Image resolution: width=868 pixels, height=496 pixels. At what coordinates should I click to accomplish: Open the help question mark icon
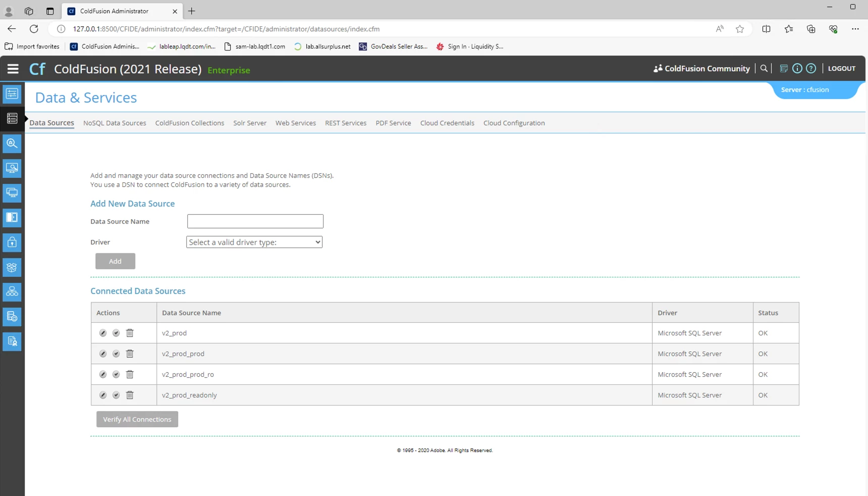(x=811, y=68)
